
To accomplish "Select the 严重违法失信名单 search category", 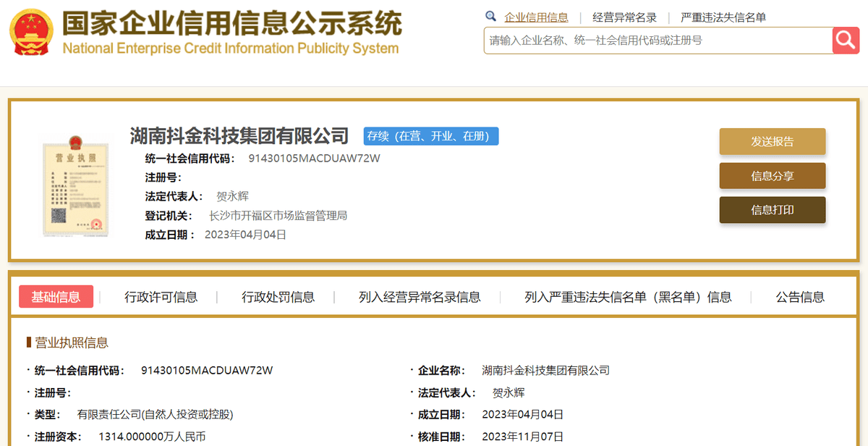I will [x=723, y=17].
